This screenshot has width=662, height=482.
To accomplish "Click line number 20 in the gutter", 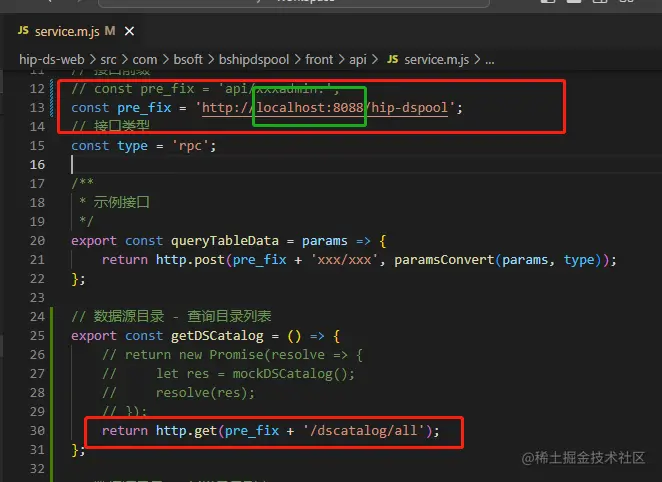I will [37, 241].
